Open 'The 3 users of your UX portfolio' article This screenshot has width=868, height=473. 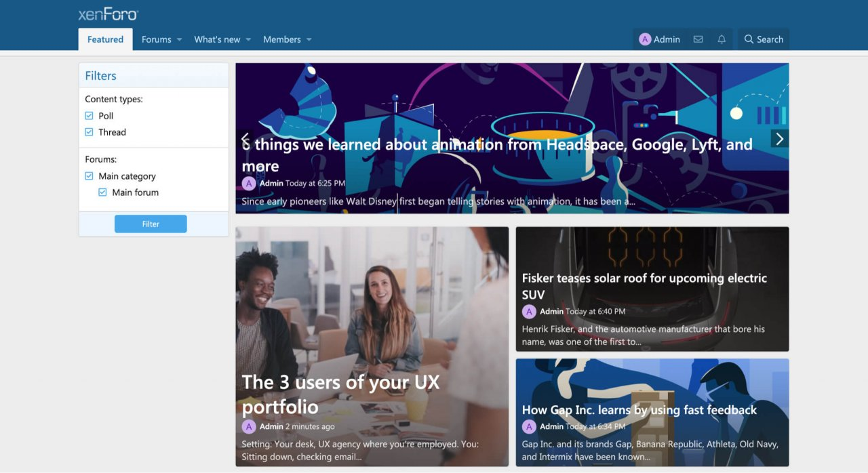[x=340, y=394]
